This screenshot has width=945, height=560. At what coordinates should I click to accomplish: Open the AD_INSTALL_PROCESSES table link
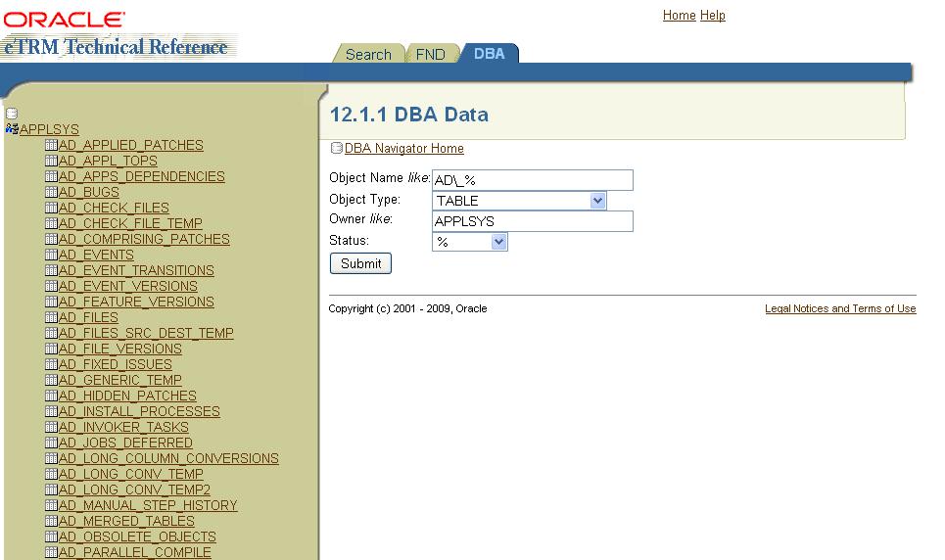pyautogui.click(x=139, y=412)
